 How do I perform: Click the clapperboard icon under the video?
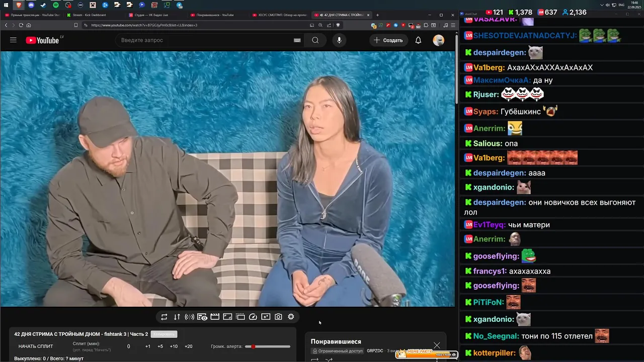pos(215,317)
